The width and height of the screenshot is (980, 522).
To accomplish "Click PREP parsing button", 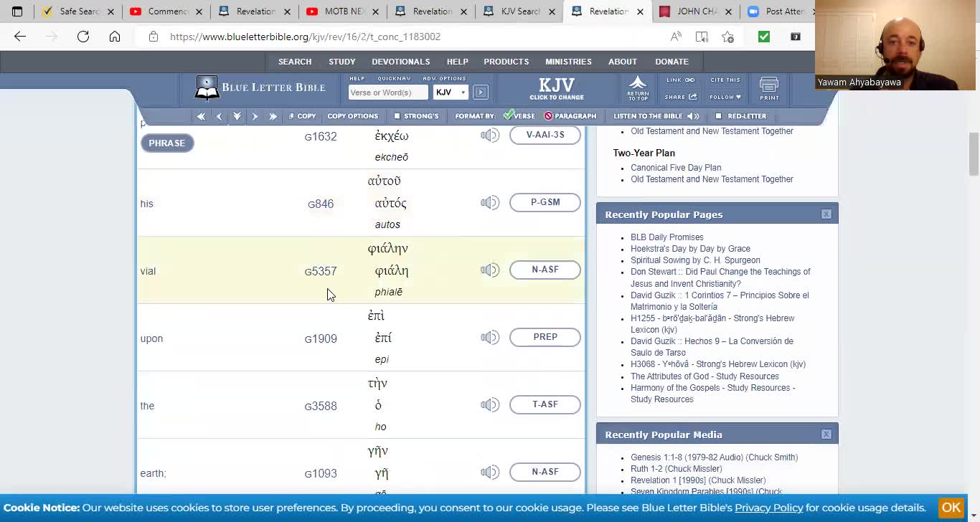I will click(x=545, y=337).
